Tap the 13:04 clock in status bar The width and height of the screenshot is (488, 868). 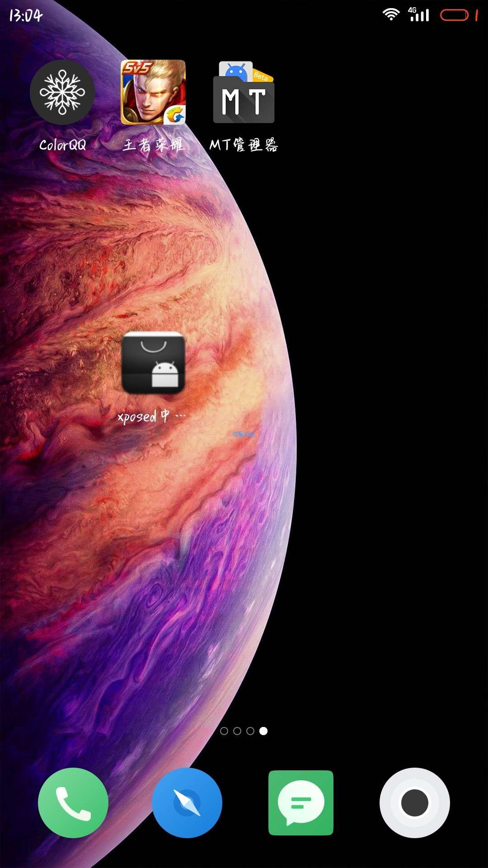(26, 16)
